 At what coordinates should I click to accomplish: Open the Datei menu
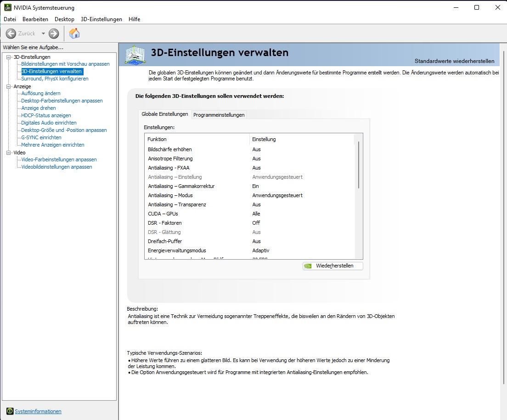pos(10,19)
